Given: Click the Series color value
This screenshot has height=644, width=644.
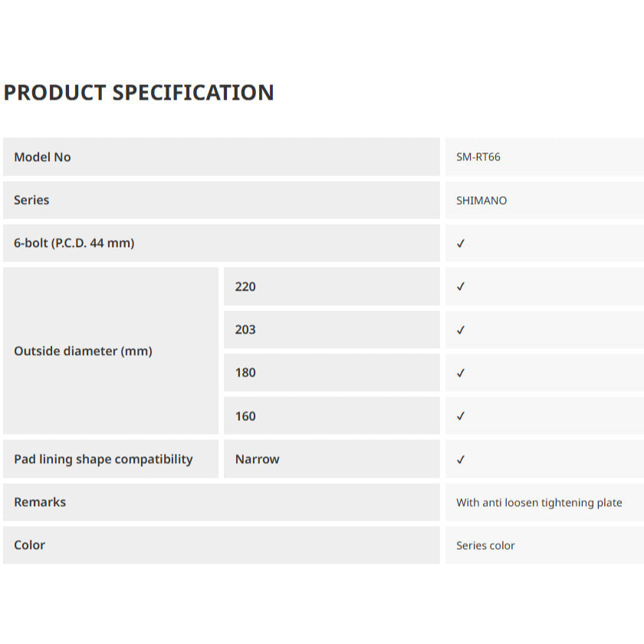Looking at the screenshot, I should tap(485, 546).
